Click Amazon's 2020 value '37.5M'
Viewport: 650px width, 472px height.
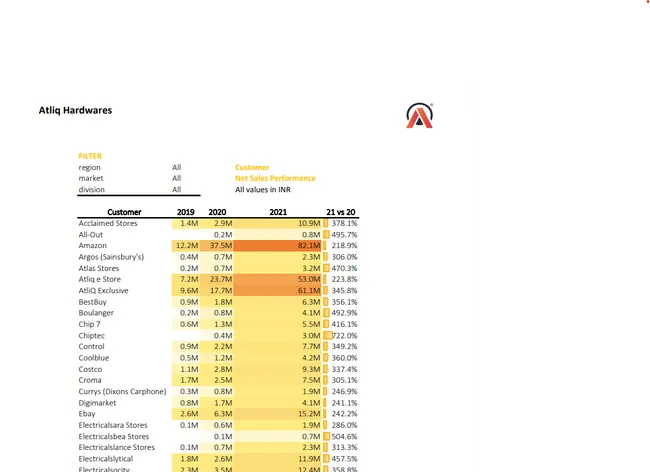coord(221,246)
